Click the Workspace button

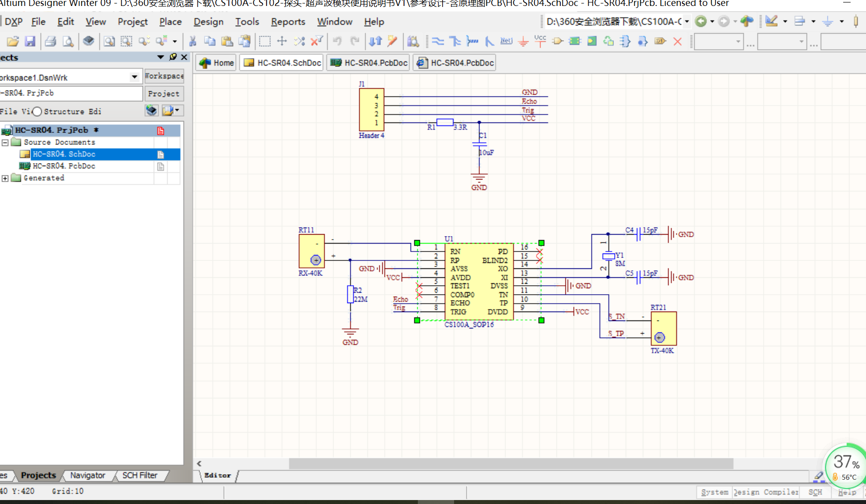click(164, 76)
